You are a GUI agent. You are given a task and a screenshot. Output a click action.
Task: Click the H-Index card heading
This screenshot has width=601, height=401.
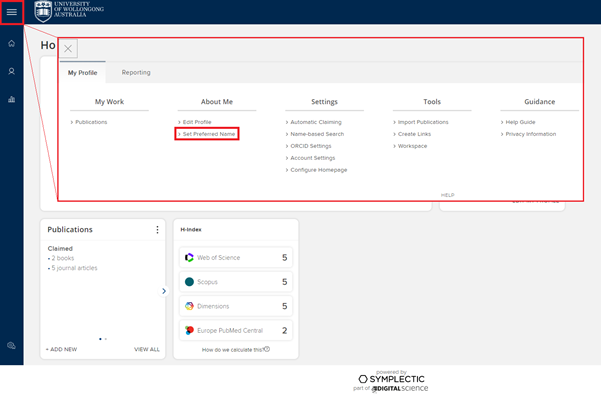coord(191,229)
